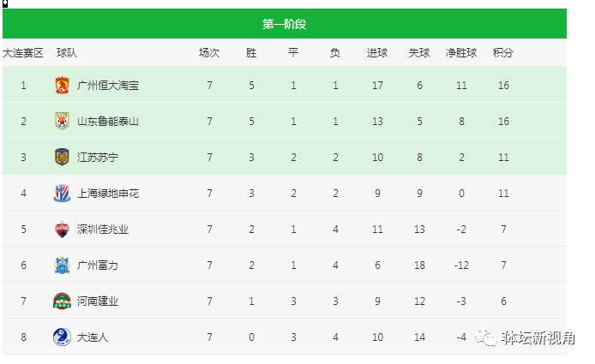Click the 积分 column header
The image size is (595, 364).
point(502,53)
